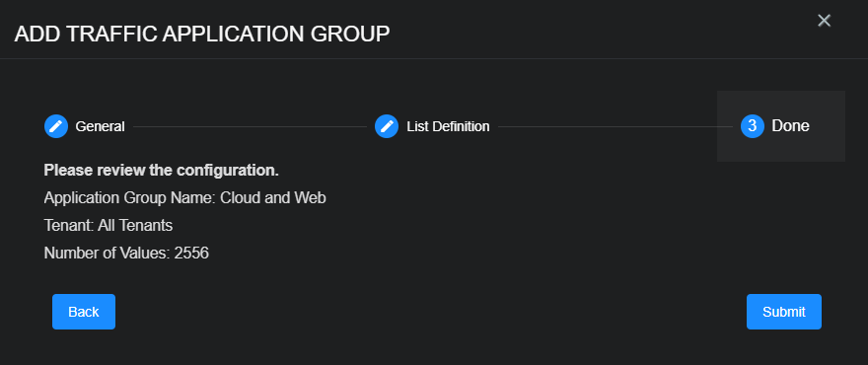Click the 'Cloud and Web' group name value
868x365 pixels.
click(x=273, y=197)
